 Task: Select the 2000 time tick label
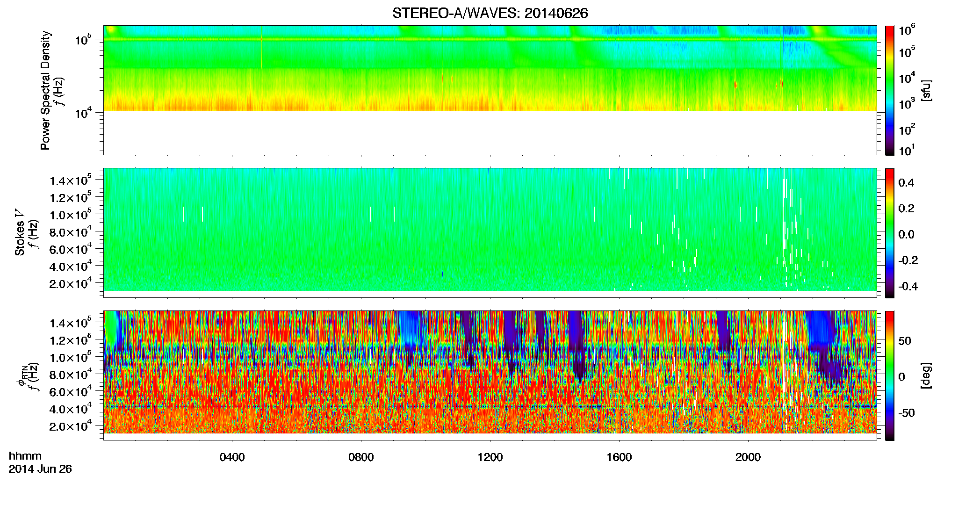coord(748,457)
